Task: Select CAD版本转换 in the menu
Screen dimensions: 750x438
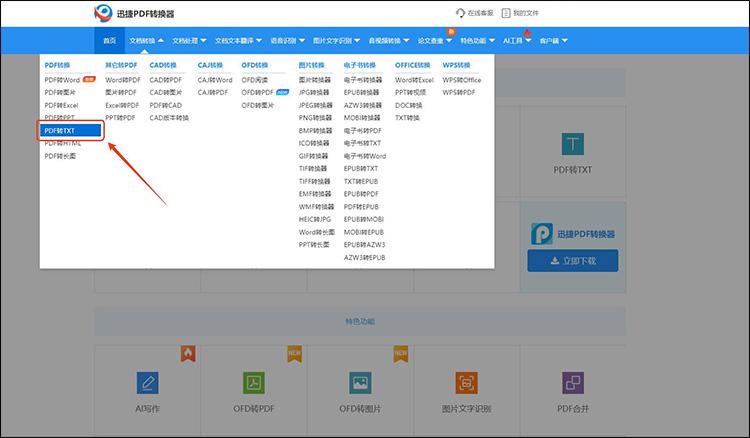Action: 169,118
